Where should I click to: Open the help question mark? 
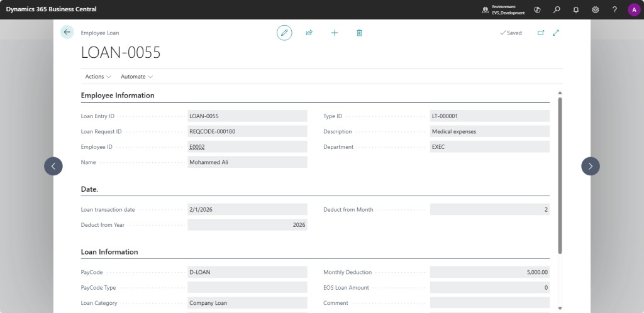tap(614, 9)
